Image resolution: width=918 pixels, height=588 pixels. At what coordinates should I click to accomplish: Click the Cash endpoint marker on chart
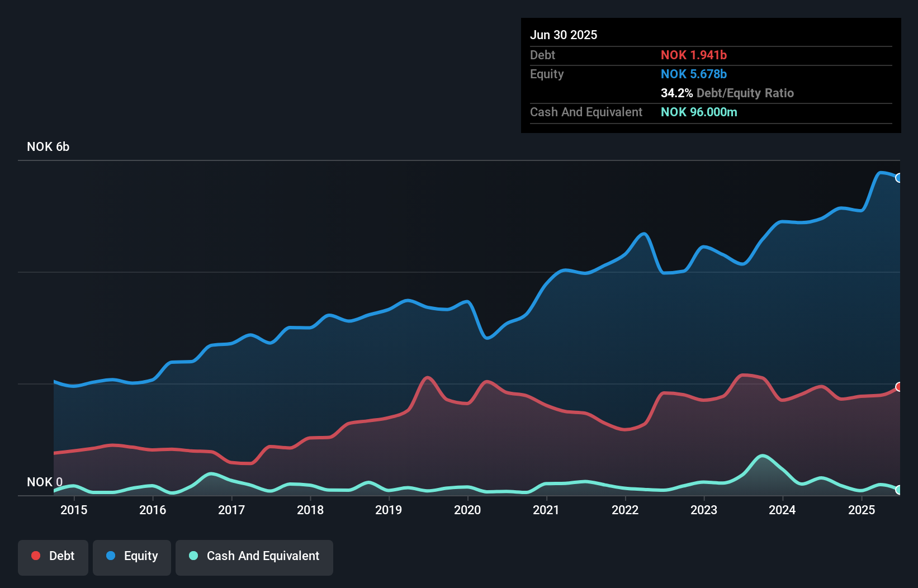898,490
